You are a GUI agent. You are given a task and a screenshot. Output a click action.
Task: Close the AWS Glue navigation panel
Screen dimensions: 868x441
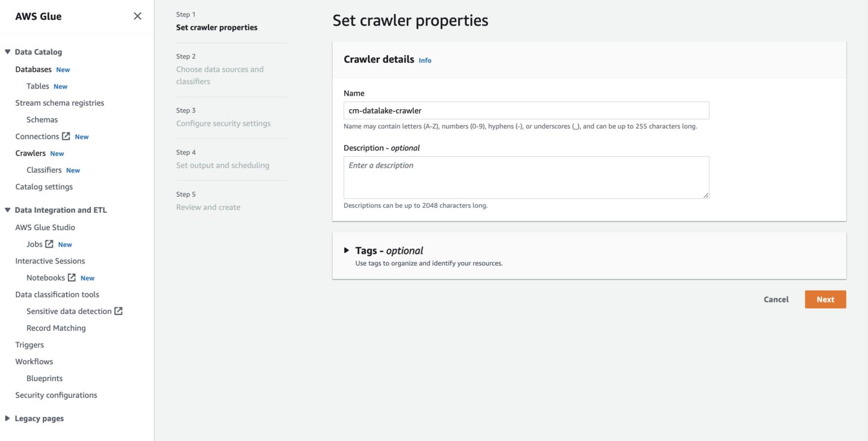click(x=137, y=16)
